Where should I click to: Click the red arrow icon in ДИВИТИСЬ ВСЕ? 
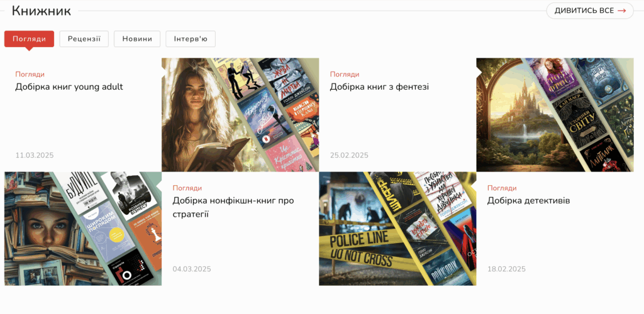point(621,11)
